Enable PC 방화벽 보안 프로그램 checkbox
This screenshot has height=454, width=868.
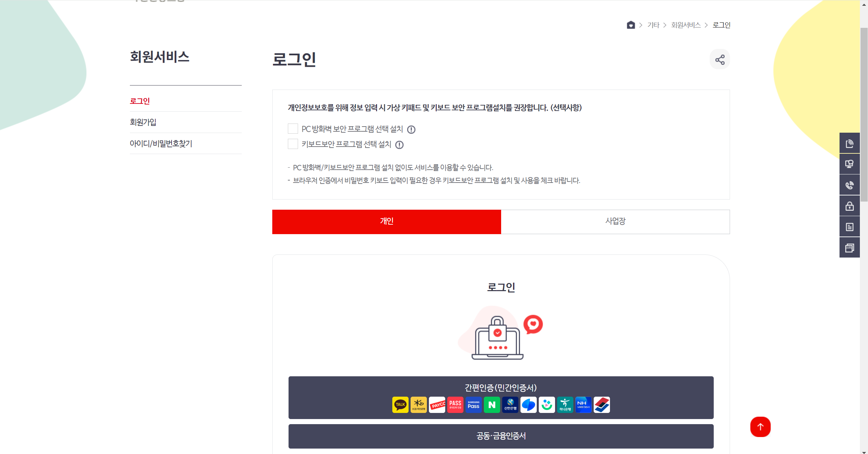point(293,129)
